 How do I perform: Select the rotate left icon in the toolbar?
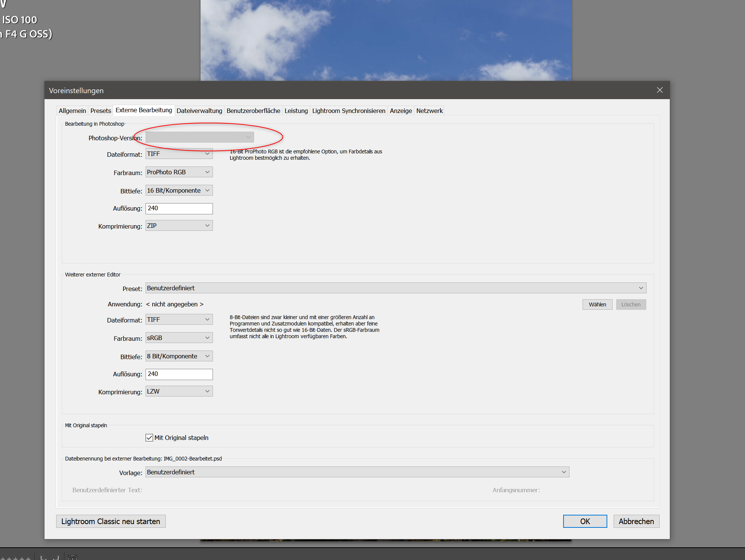[44, 558]
